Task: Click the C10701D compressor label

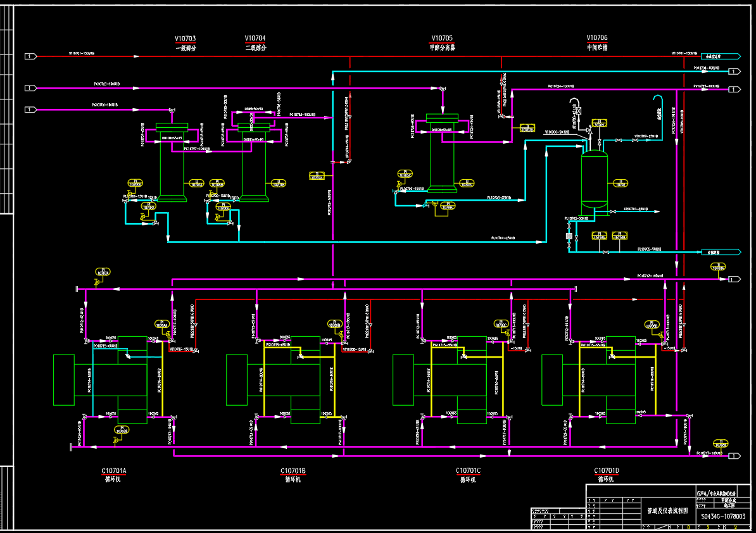Action: click(607, 471)
